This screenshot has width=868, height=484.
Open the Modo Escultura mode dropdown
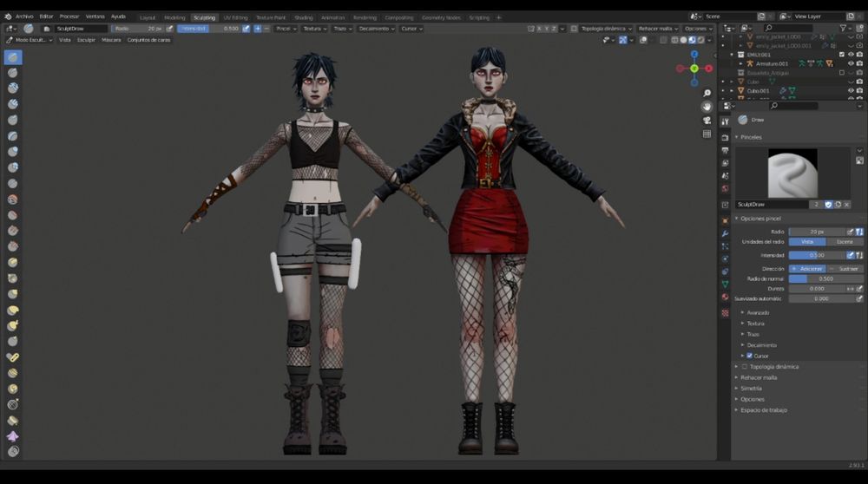click(30, 40)
